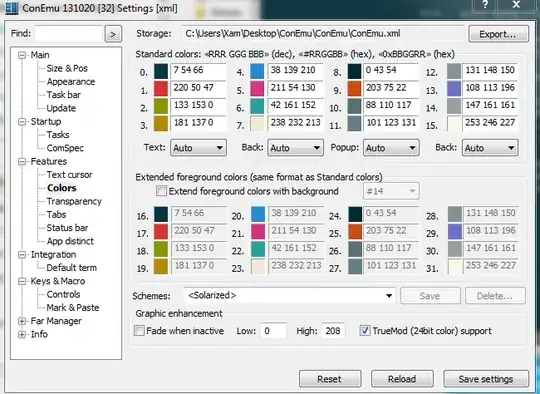Click the Export... button
Image resolution: width=540 pixels, height=394 pixels.
point(498,34)
